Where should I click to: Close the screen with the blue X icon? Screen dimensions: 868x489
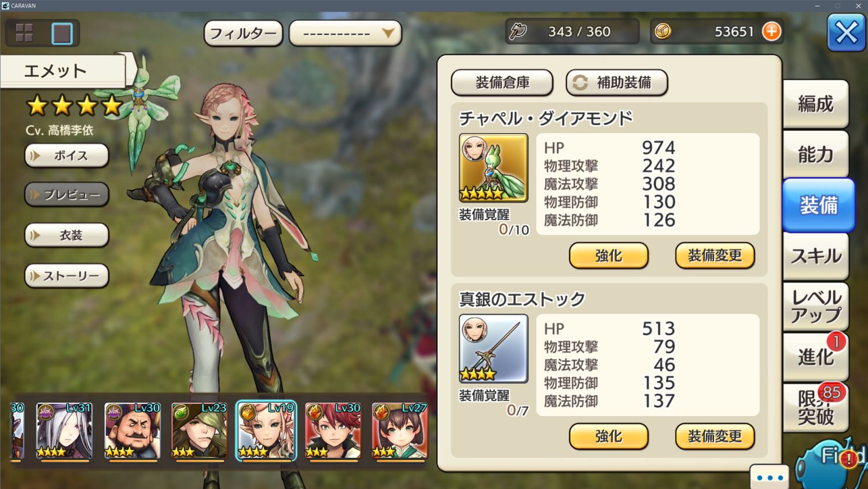[x=846, y=32]
